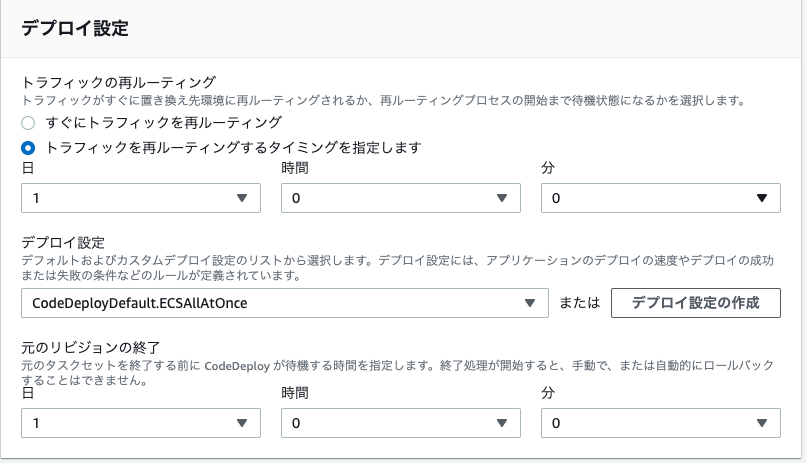Click the arrow icon beside CodeDeployDefault.ECSAllAtOnce
The image size is (806, 463).
[530, 303]
